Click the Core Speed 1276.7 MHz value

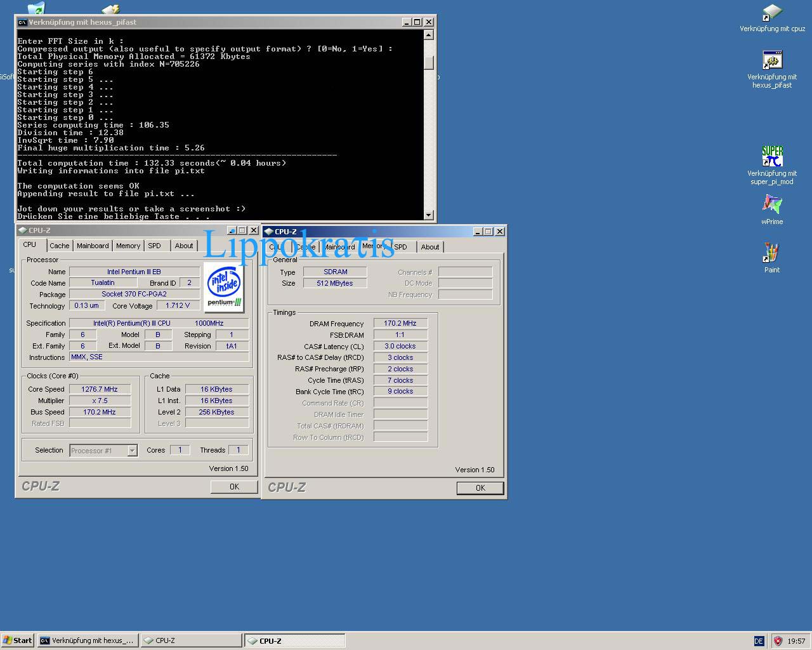pos(100,389)
